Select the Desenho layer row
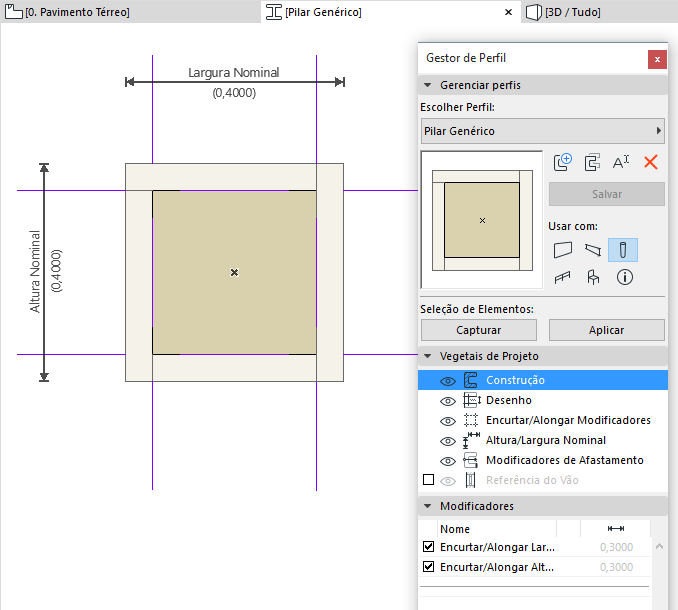The image size is (678, 610). pyautogui.click(x=543, y=400)
